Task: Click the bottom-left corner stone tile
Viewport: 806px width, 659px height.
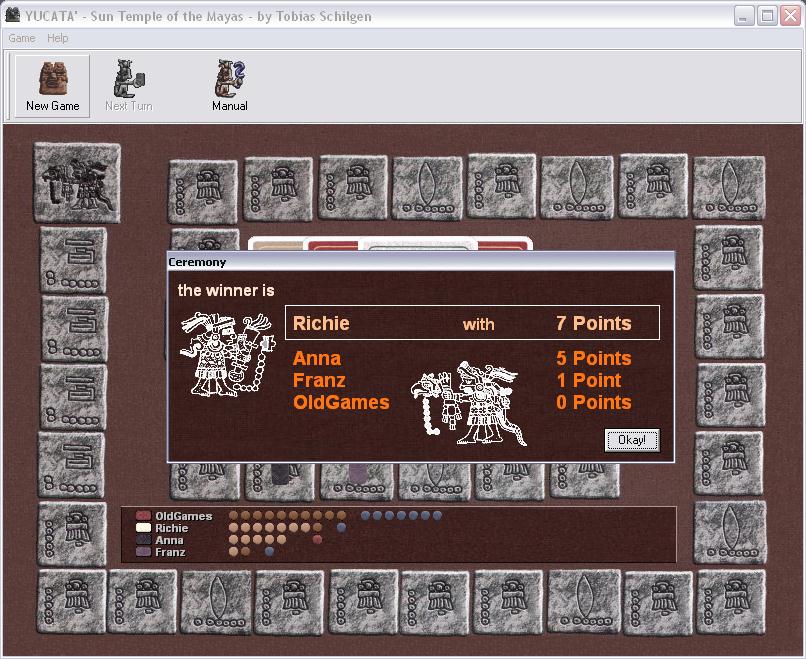Action: tap(72, 601)
